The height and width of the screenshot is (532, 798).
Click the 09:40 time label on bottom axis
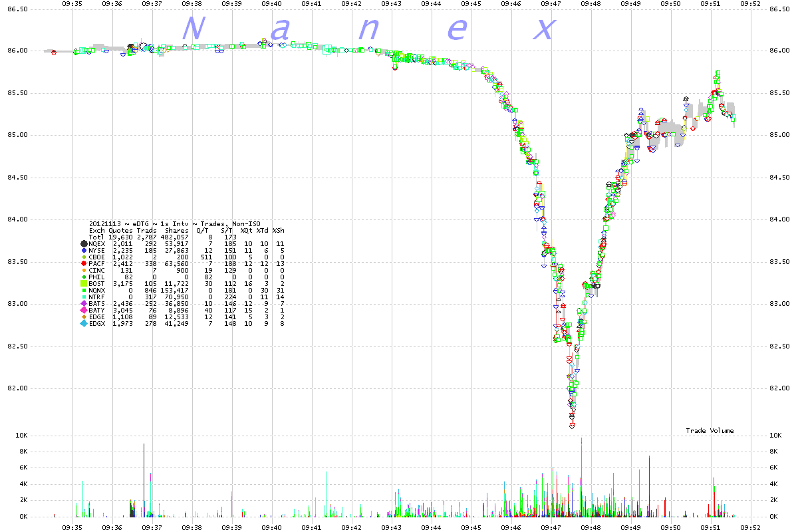click(x=272, y=526)
